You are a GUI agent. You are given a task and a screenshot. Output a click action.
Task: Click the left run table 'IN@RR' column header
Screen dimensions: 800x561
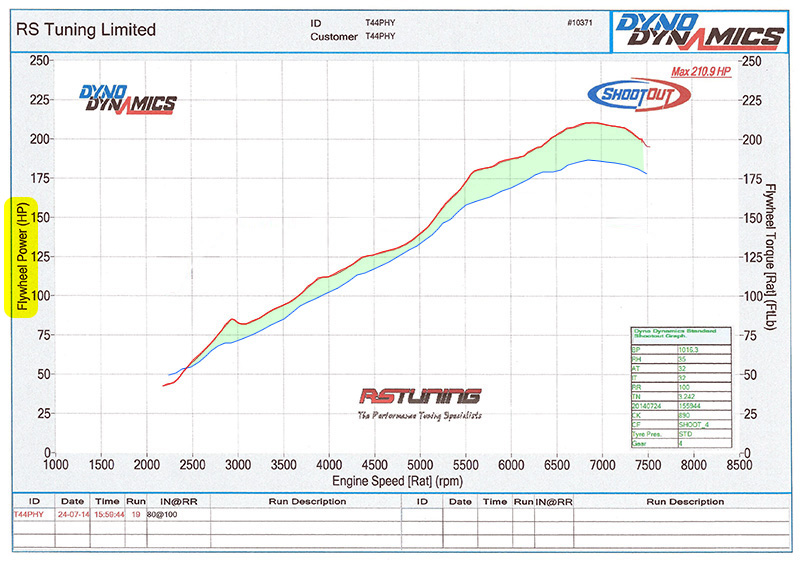pos(179,501)
